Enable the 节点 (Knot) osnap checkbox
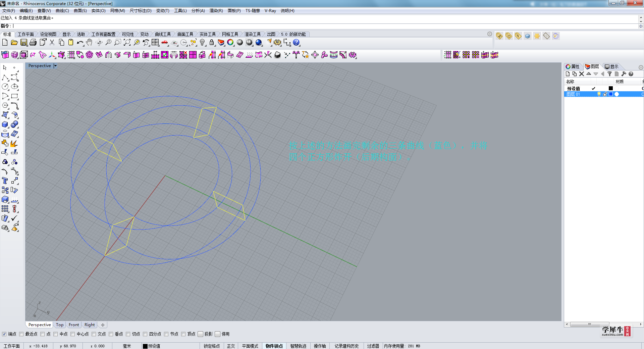Viewport: 644px width, 349px height. tap(166, 334)
